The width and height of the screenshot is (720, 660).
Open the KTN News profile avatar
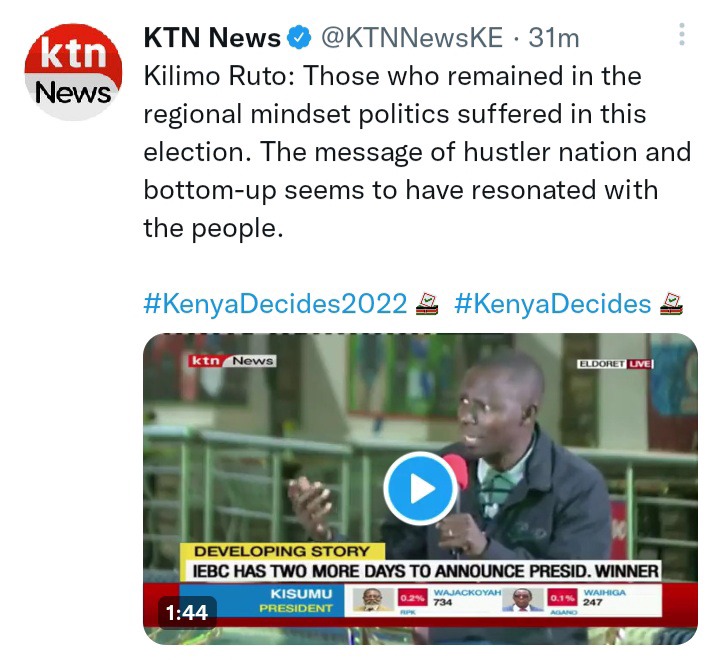tap(73, 72)
